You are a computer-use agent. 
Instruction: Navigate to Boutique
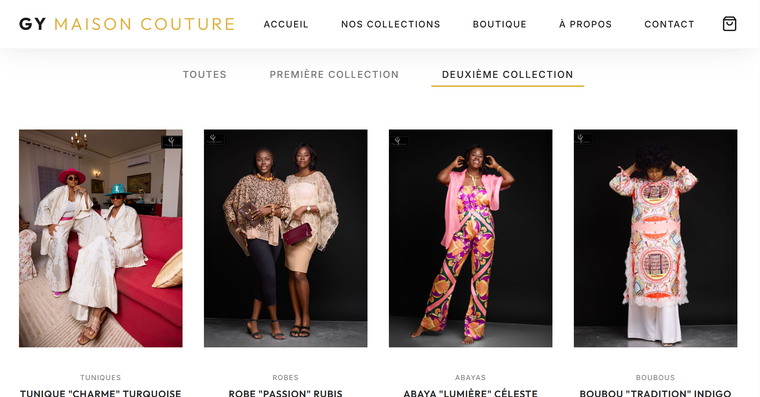click(x=500, y=24)
